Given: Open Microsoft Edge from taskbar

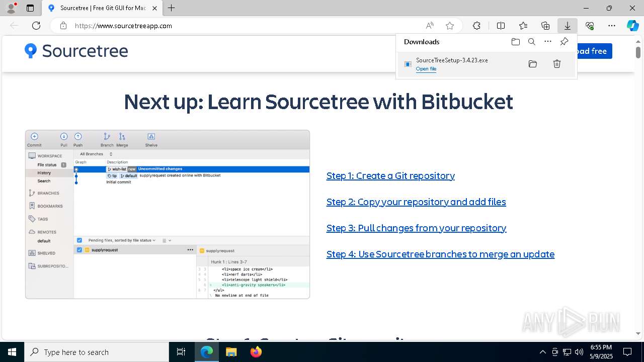Looking at the screenshot, I should pyautogui.click(x=207, y=352).
